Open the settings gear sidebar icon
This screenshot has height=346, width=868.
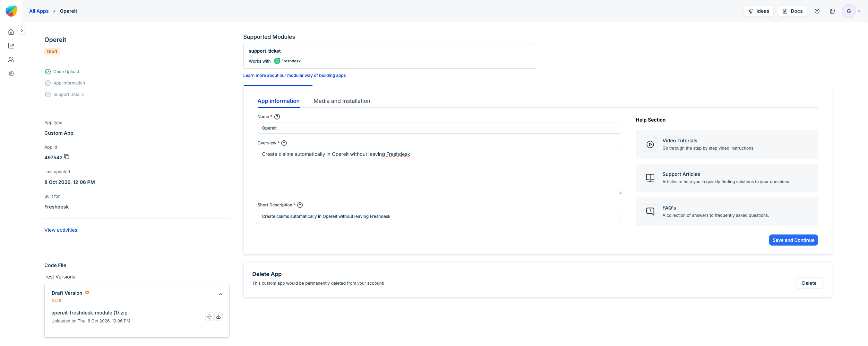click(11, 73)
